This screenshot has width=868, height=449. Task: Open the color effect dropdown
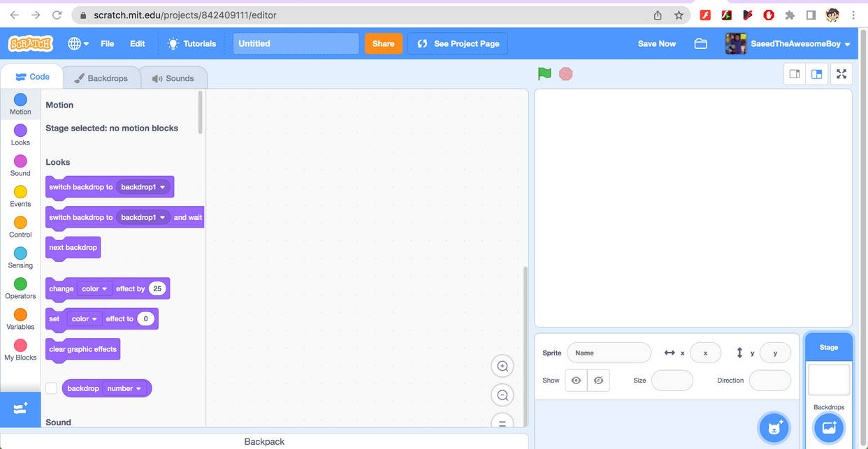94,288
